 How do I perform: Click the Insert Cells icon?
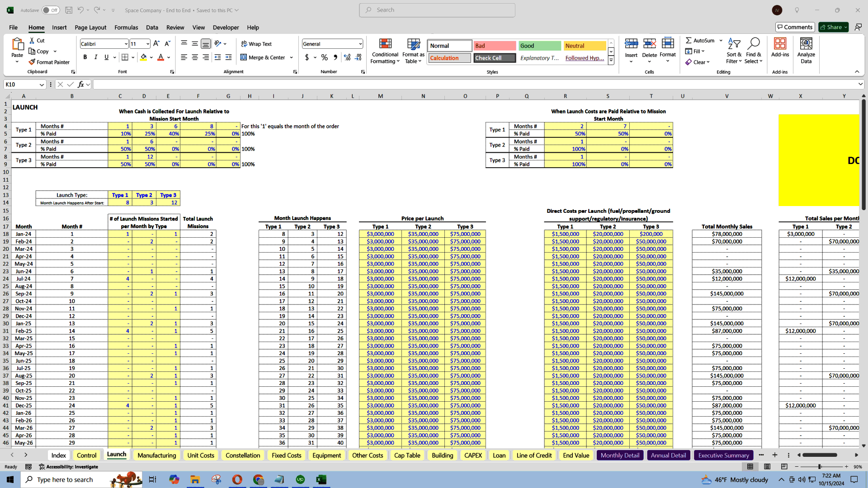631,44
